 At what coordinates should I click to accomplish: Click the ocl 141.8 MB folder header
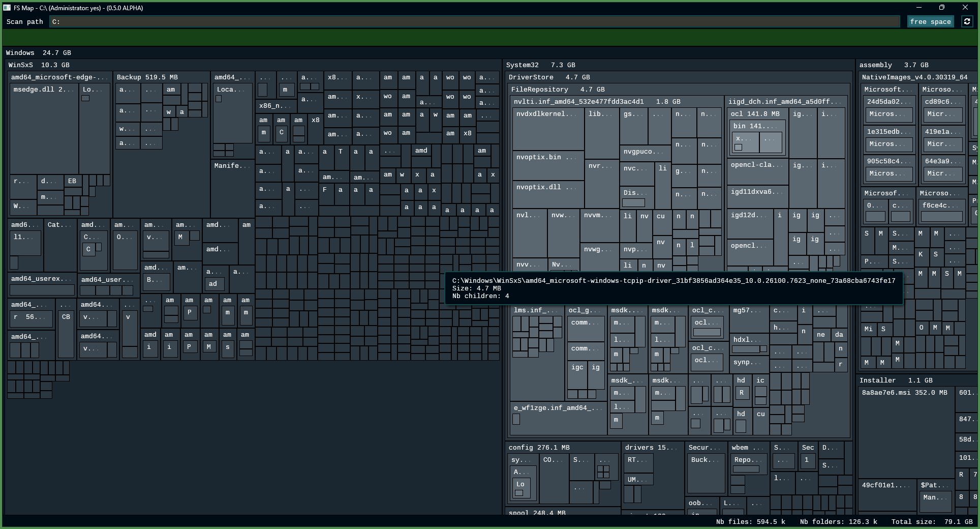point(755,114)
